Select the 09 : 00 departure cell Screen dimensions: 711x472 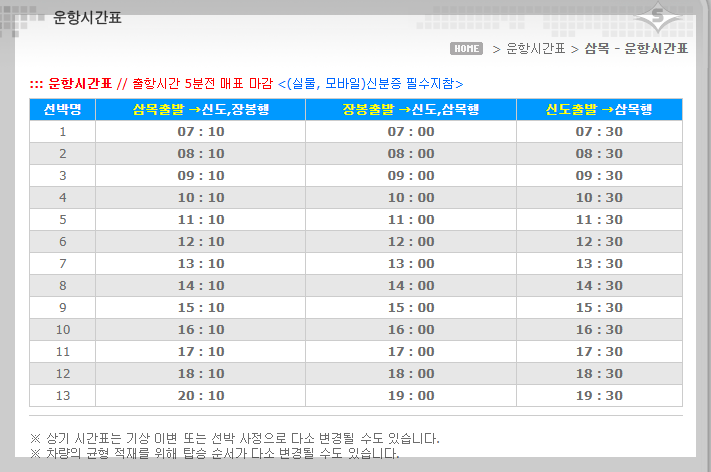(x=411, y=175)
